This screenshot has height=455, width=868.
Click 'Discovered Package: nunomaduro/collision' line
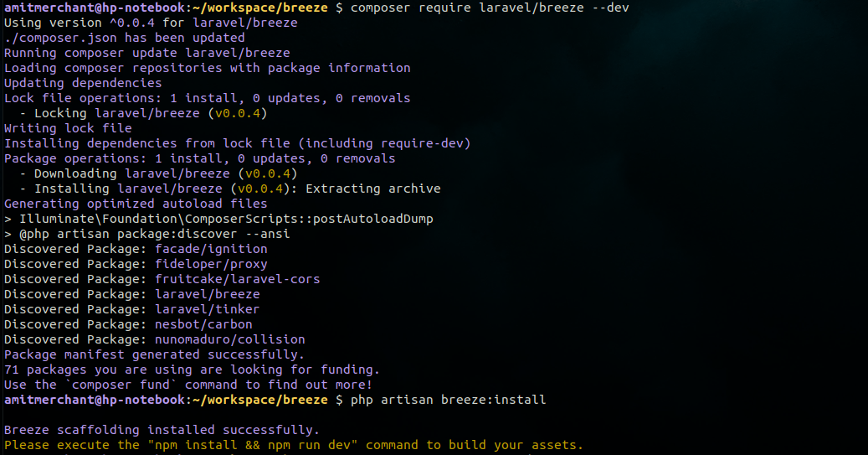pos(155,339)
